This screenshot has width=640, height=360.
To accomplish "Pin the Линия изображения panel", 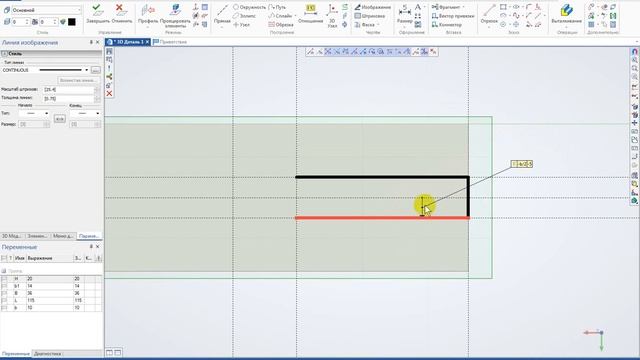I will [x=91, y=42].
